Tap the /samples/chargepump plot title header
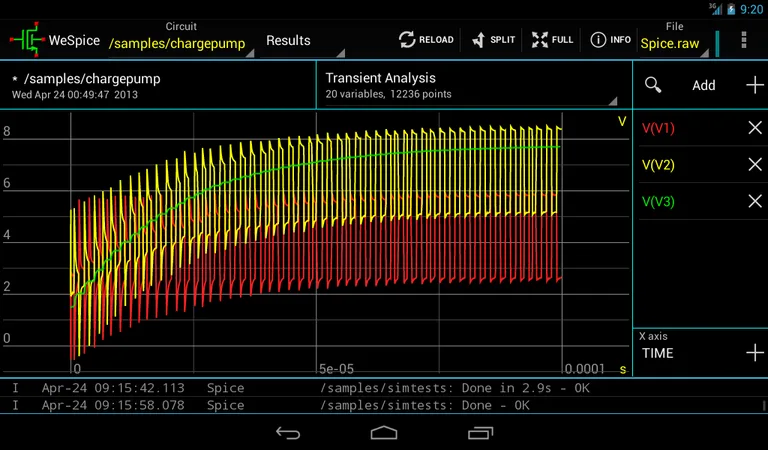Image resolution: width=768 pixels, height=450 pixels. pos(160,85)
